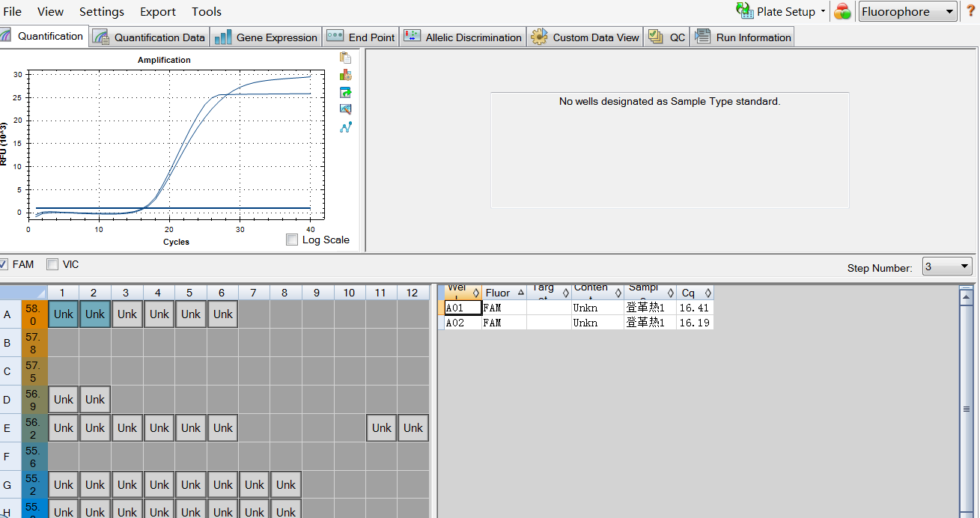
Task: Select well E11 in plate grid
Action: point(382,428)
